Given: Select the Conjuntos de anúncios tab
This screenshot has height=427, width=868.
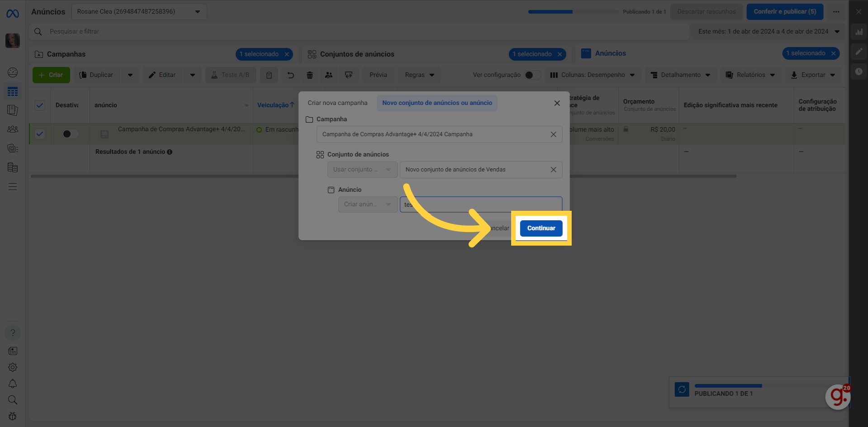Looking at the screenshot, I should click(357, 54).
